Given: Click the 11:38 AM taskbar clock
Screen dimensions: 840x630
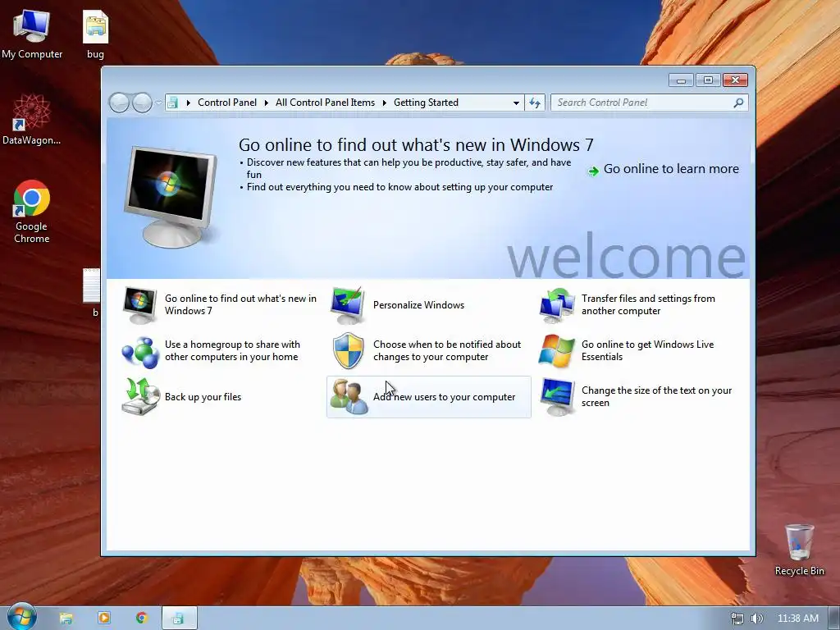Looking at the screenshot, I should pos(797,619).
